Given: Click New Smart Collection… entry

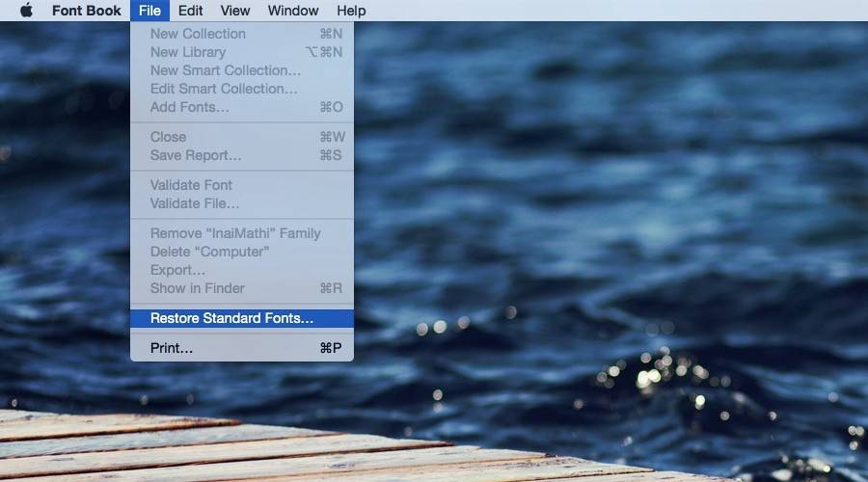Looking at the screenshot, I should click(242, 70).
